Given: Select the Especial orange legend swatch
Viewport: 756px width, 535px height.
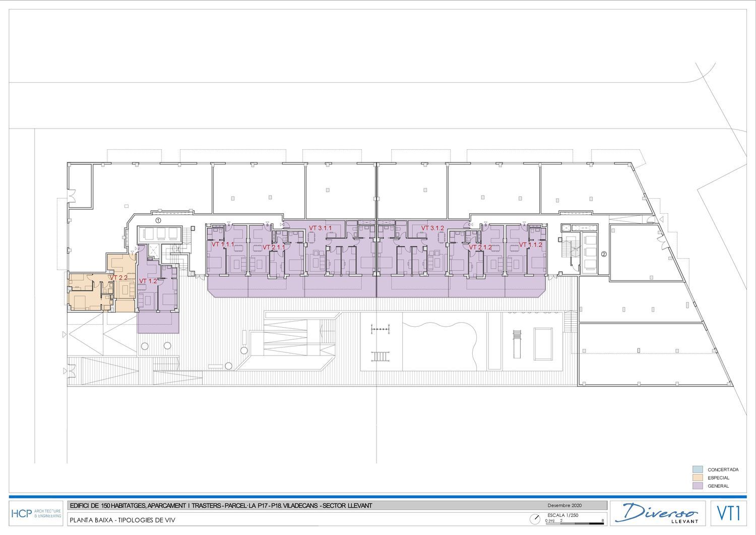Looking at the screenshot, I should pos(698,478).
